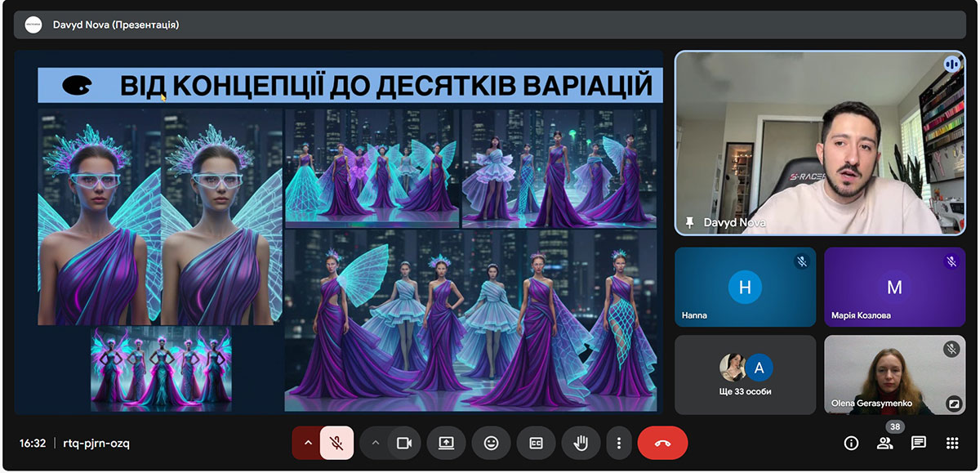Unmute your microphone

[336, 443]
